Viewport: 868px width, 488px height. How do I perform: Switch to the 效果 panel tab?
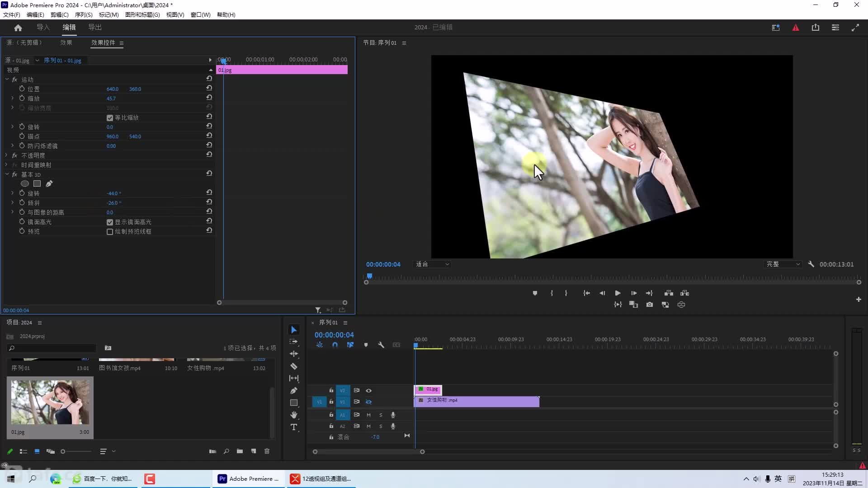[66, 42]
